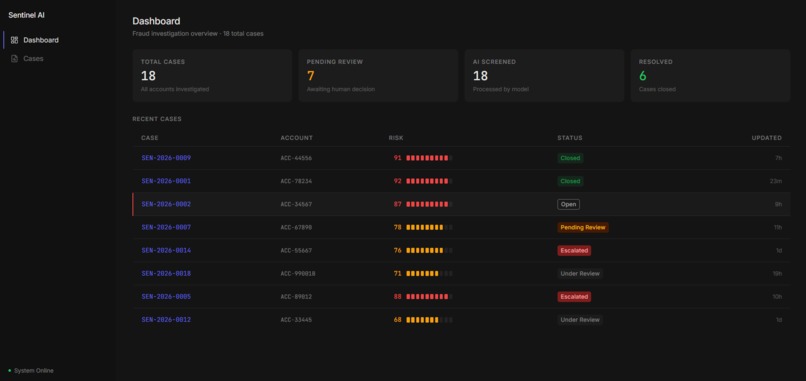Screen dimensions: 806x381
Task: Click Under Review badge on SEN-2026-0012 row
Action: point(580,320)
